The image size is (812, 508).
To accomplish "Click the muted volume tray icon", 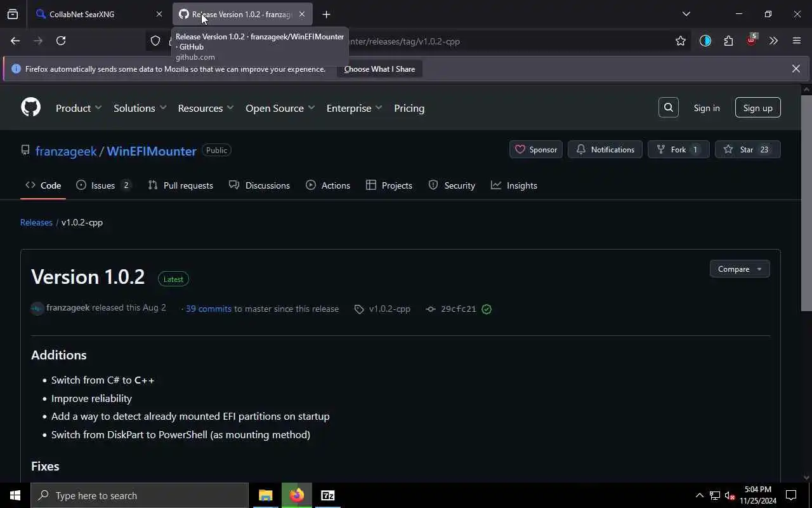I will click(x=730, y=495).
